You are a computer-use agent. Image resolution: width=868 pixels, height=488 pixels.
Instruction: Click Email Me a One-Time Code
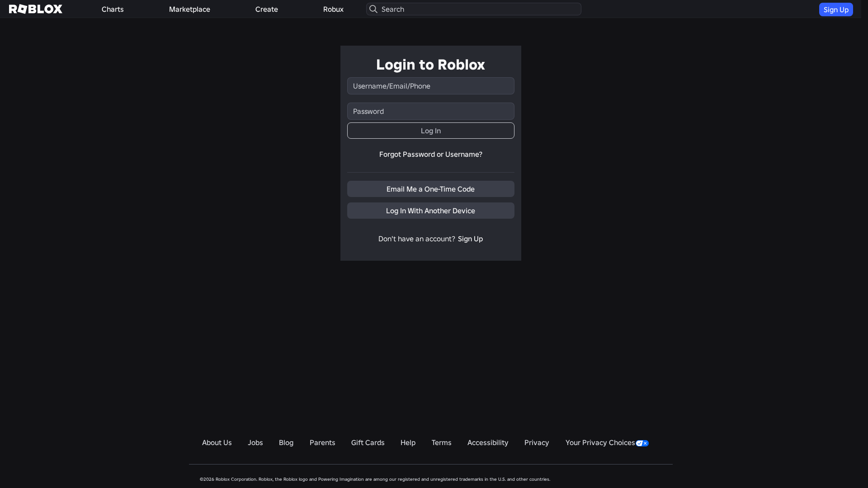tap(431, 189)
